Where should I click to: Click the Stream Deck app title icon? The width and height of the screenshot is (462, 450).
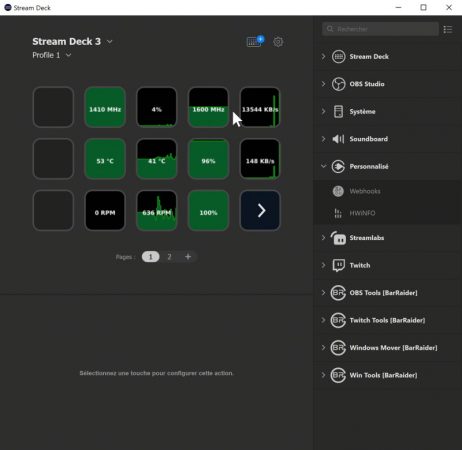8,7
